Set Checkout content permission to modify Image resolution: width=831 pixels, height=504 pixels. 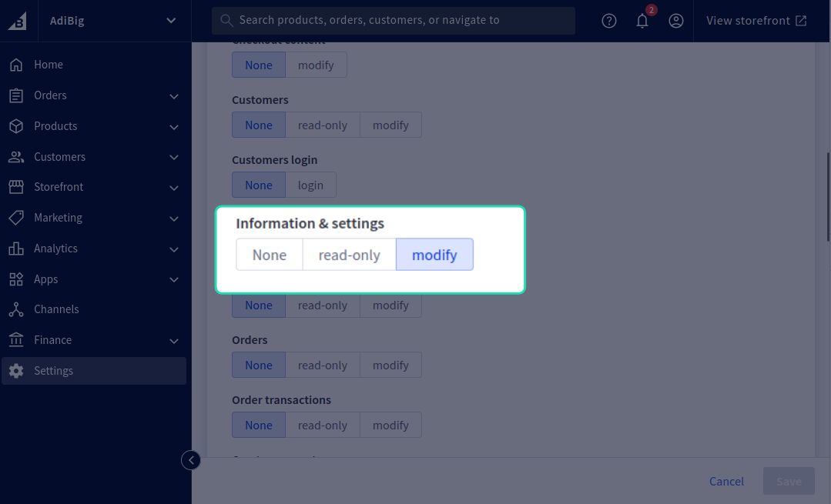click(x=316, y=65)
